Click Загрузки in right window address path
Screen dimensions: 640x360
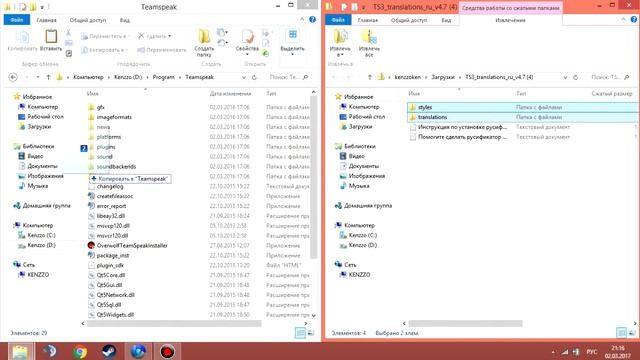click(x=443, y=77)
